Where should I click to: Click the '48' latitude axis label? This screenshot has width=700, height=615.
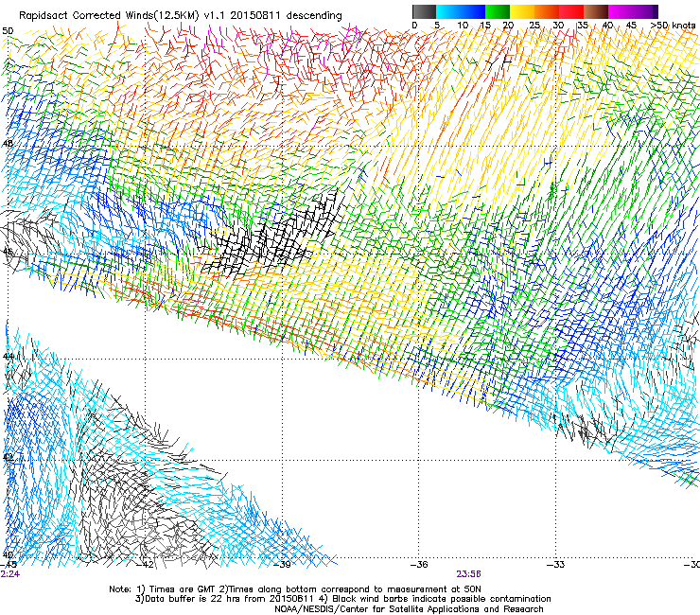(x=8, y=144)
